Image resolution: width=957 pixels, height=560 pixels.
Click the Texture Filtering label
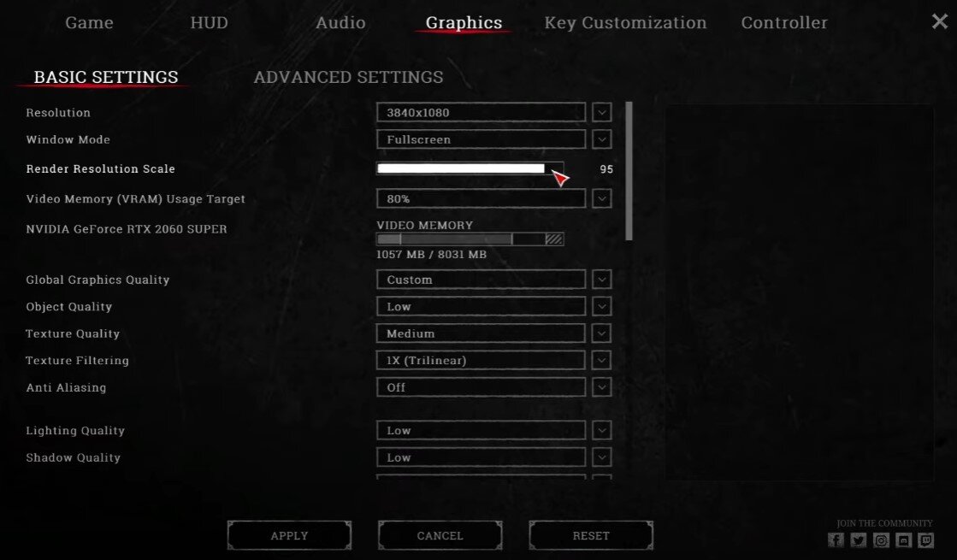click(78, 361)
